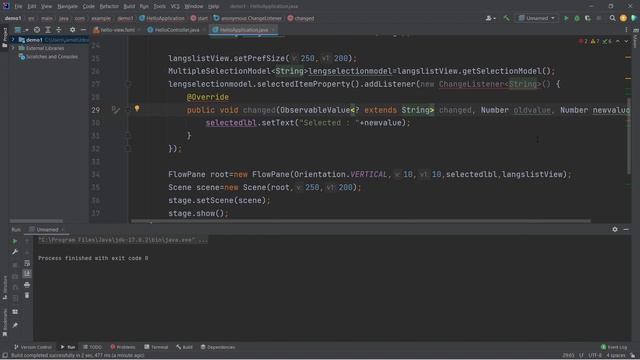Click the Debug bug icon in toolbar
This screenshot has width=640, height=360.
point(577,18)
